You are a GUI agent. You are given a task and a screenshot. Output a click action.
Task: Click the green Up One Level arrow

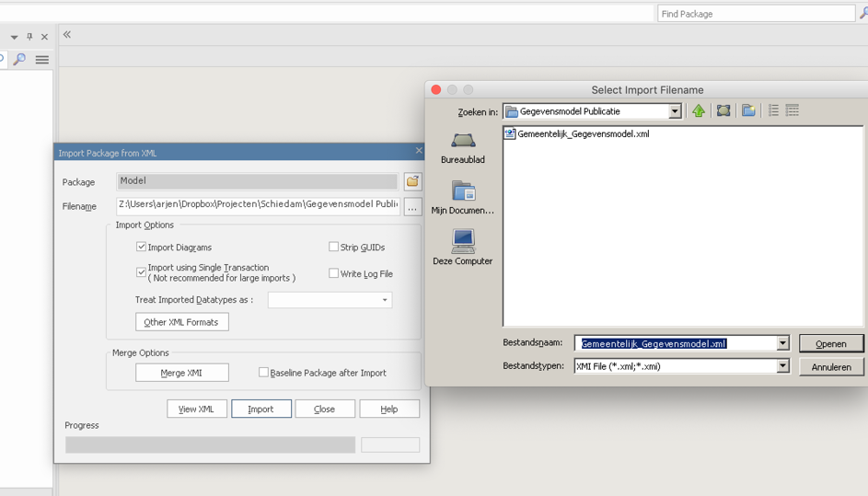(x=699, y=111)
